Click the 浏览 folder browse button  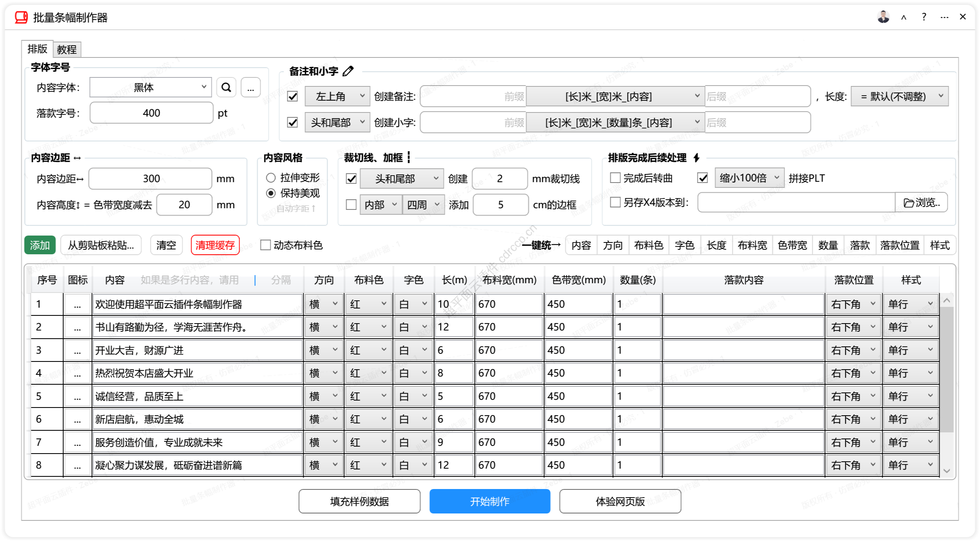pos(921,203)
